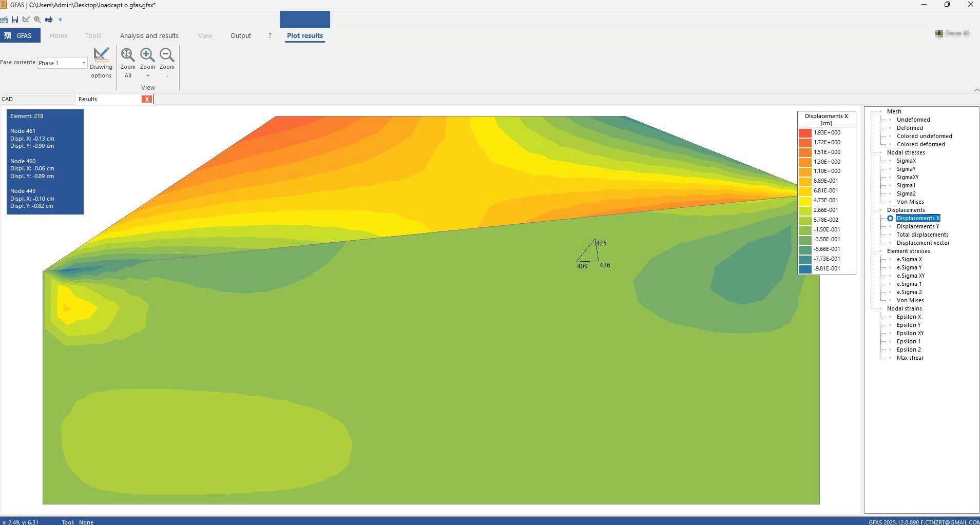Zoom out with the Zoom - icon
This screenshot has width=980, height=525.
167,63
